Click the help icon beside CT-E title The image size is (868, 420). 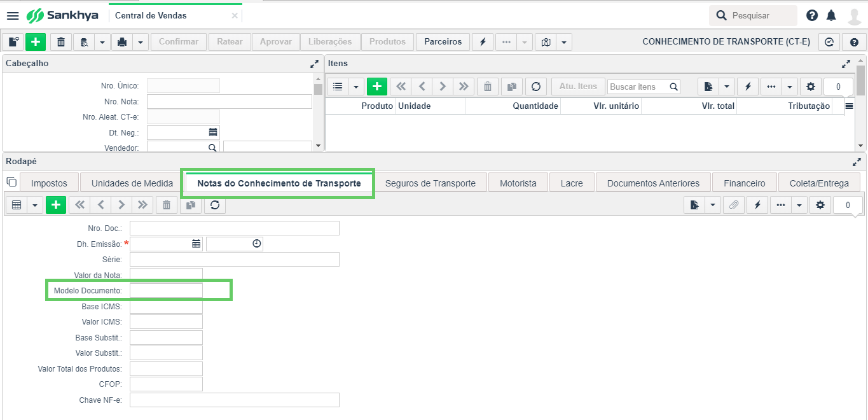(854, 42)
